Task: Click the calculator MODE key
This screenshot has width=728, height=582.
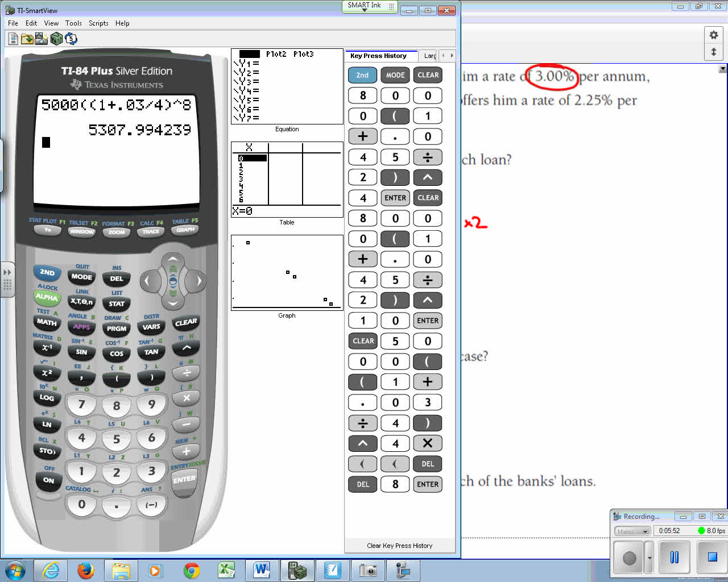Action: coord(82,277)
